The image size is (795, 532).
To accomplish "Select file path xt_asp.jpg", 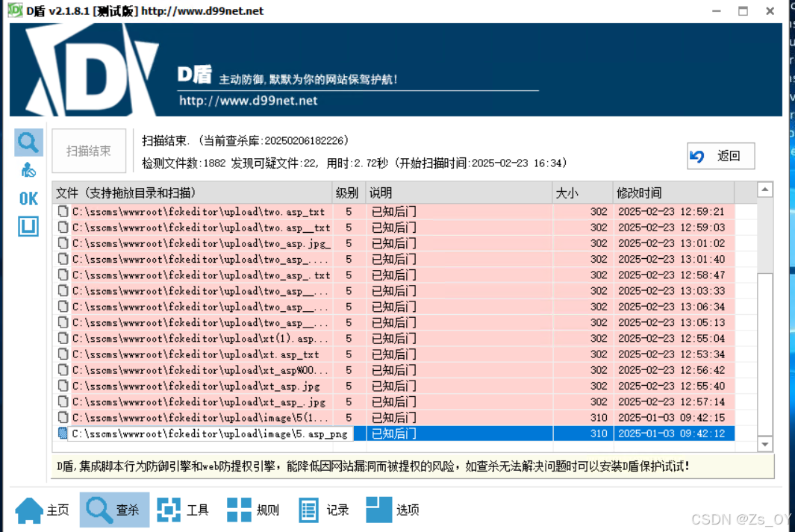I will [x=196, y=386].
